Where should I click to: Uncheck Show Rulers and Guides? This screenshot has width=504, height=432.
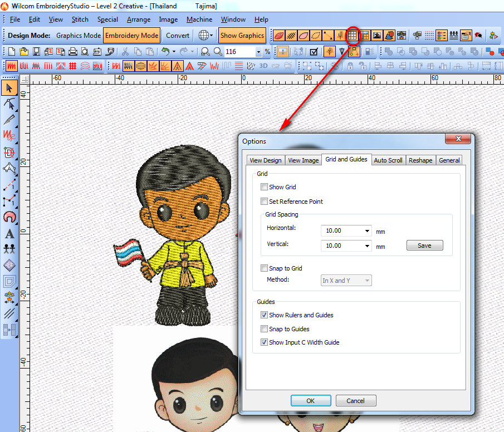click(x=264, y=315)
